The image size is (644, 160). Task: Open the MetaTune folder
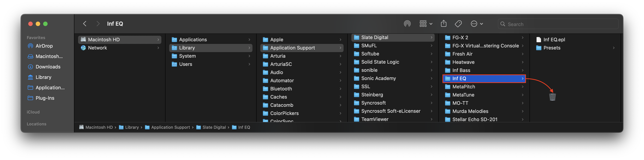click(484, 95)
